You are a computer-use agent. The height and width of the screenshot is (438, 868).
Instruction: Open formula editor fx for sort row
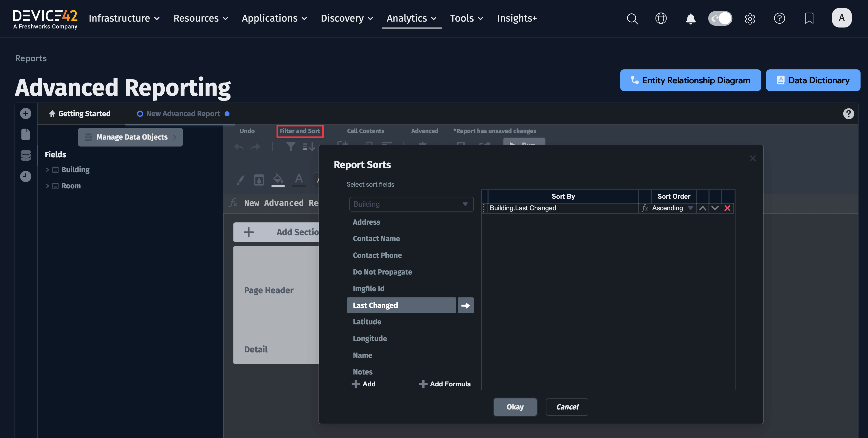(x=644, y=208)
